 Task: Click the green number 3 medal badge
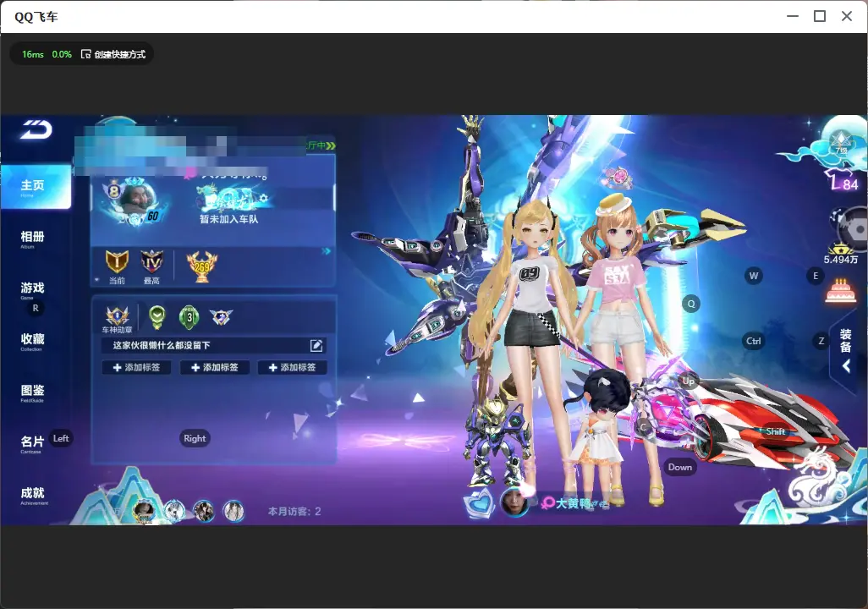click(190, 316)
